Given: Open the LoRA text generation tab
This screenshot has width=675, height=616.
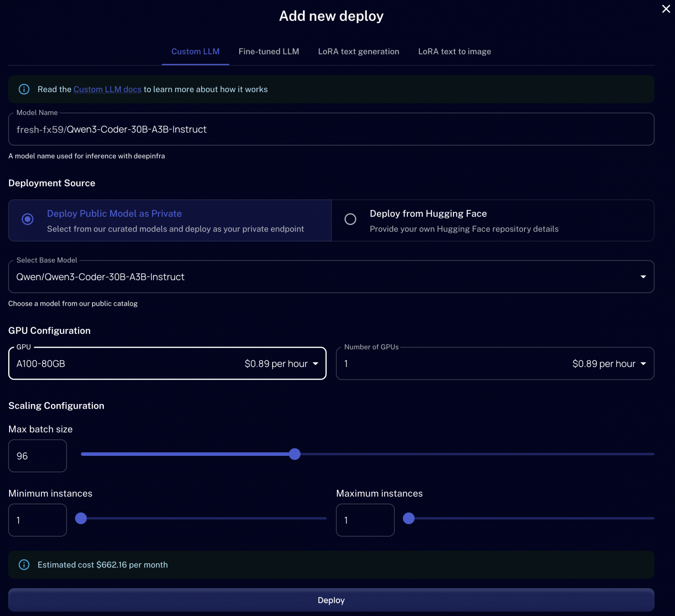Looking at the screenshot, I should click(358, 52).
